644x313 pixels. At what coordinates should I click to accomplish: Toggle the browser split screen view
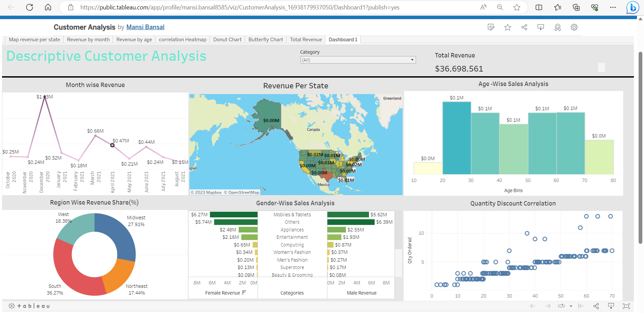point(539,7)
